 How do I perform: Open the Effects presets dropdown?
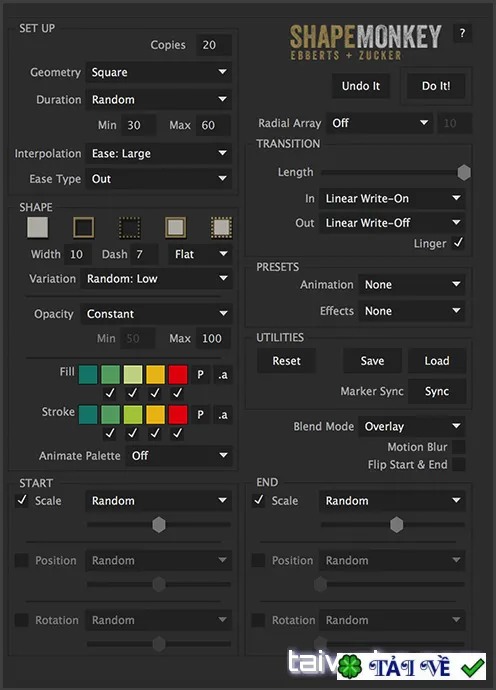point(411,311)
